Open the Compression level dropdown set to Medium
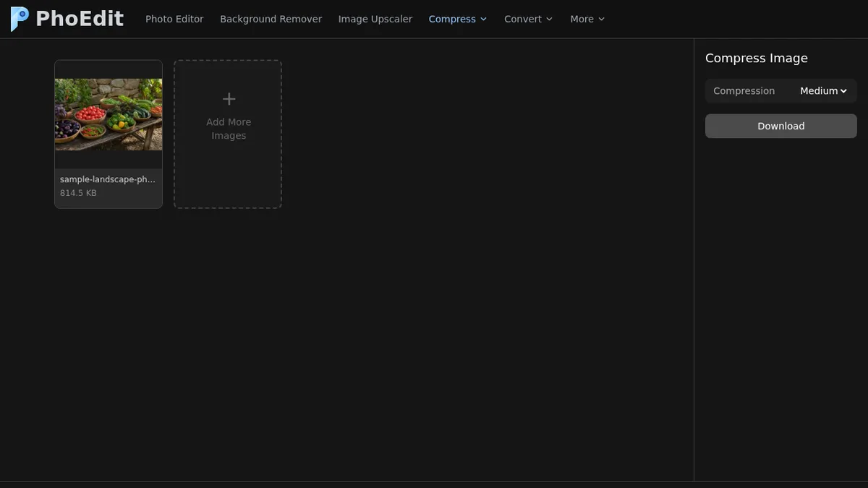 point(823,91)
